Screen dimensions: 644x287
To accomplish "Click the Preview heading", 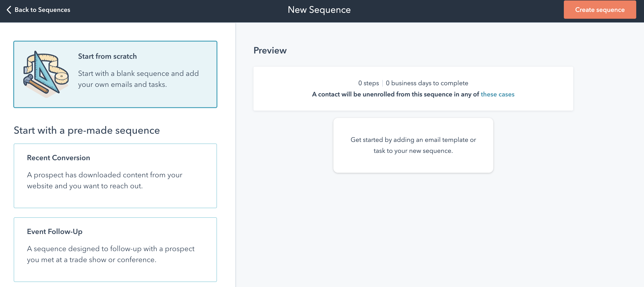I will [x=270, y=50].
